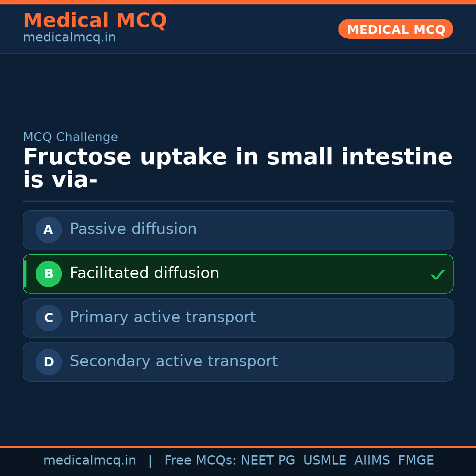Open the medicalmcq.in link in footer

tap(89, 461)
